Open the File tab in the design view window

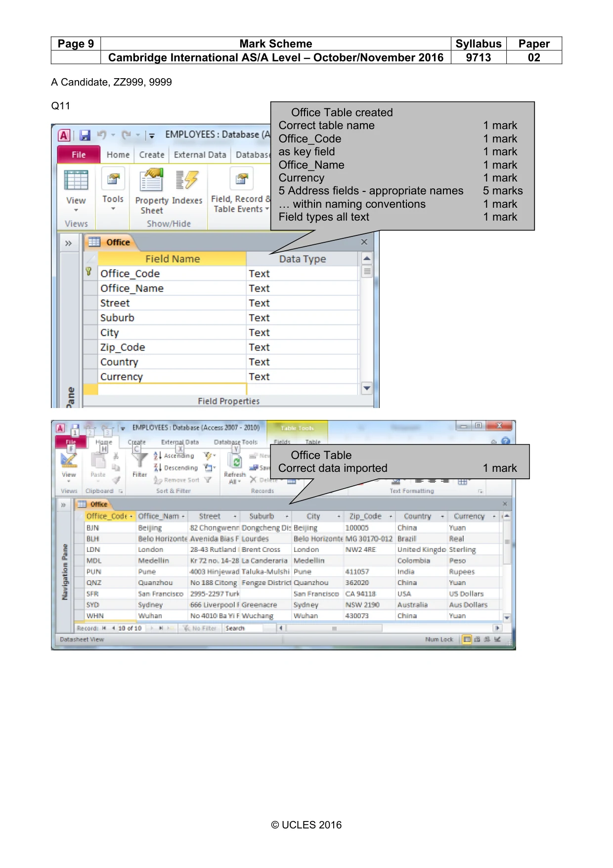[79, 155]
